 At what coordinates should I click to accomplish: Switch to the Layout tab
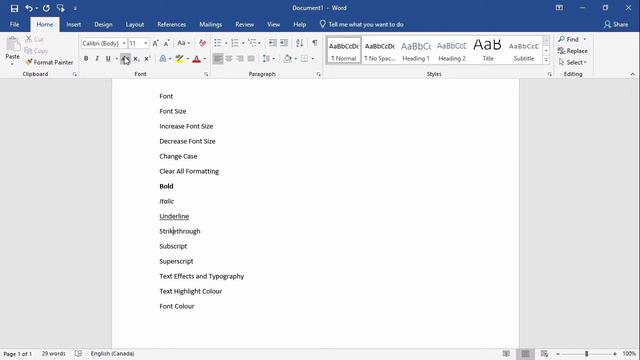click(x=135, y=24)
